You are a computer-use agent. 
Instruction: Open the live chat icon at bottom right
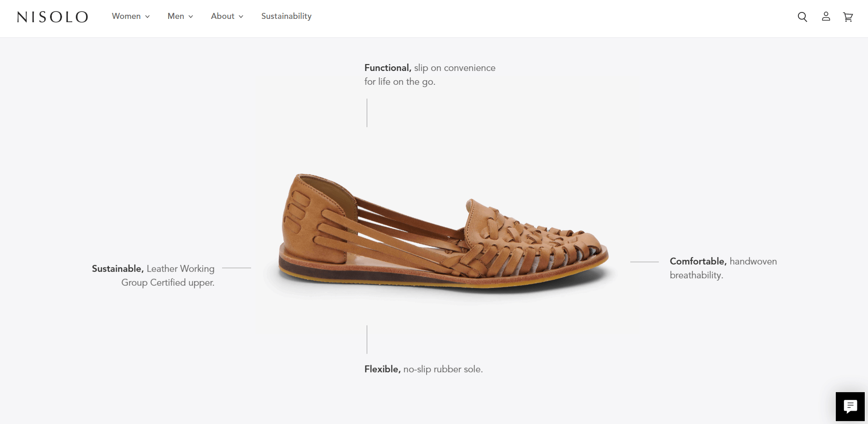[x=850, y=406]
